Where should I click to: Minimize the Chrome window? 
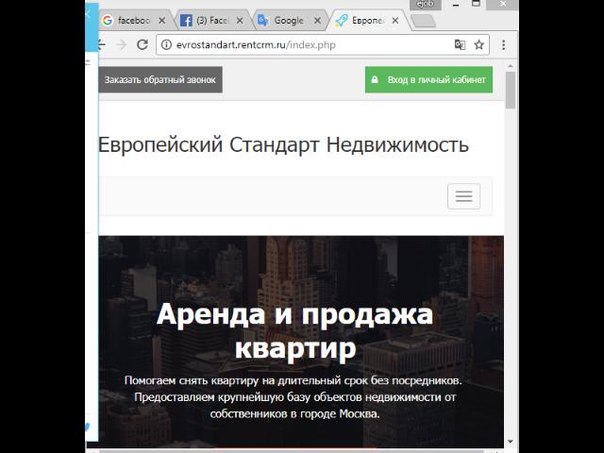point(456,5)
